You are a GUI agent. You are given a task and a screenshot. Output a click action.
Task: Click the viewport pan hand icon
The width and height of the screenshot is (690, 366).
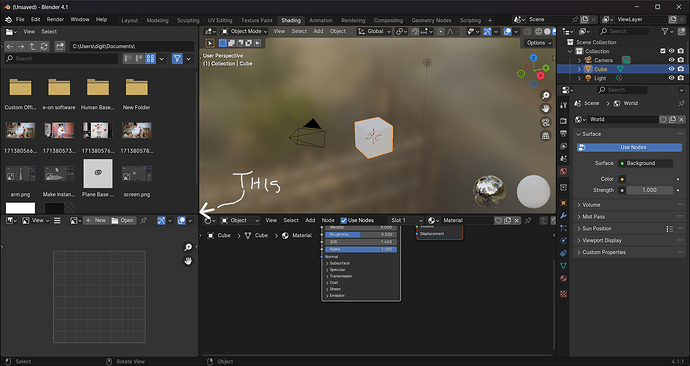pos(546,108)
